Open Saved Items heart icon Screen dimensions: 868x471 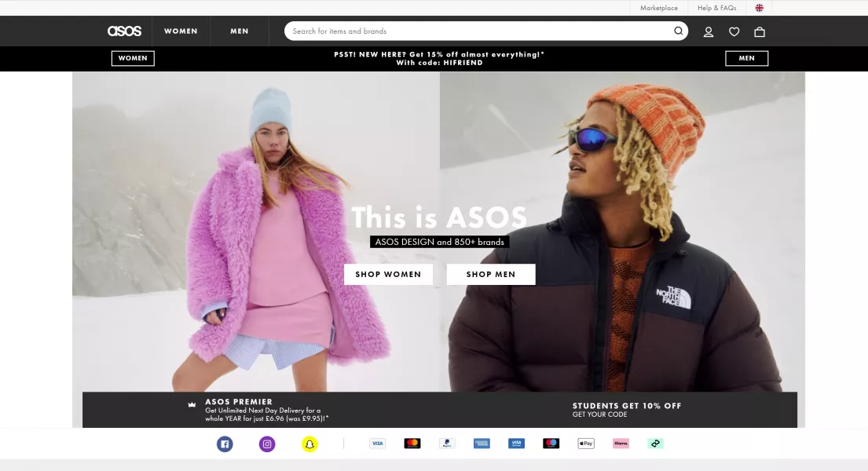[734, 31]
